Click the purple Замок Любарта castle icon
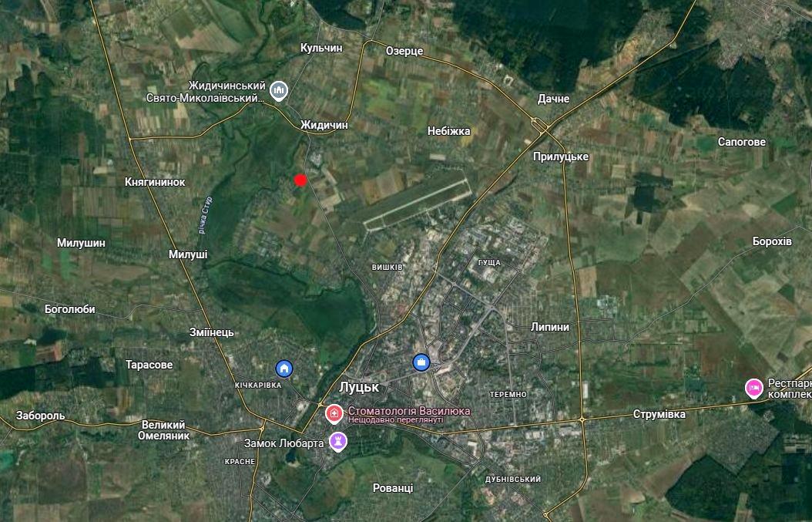The image size is (812, 522). tap(338, 442)
